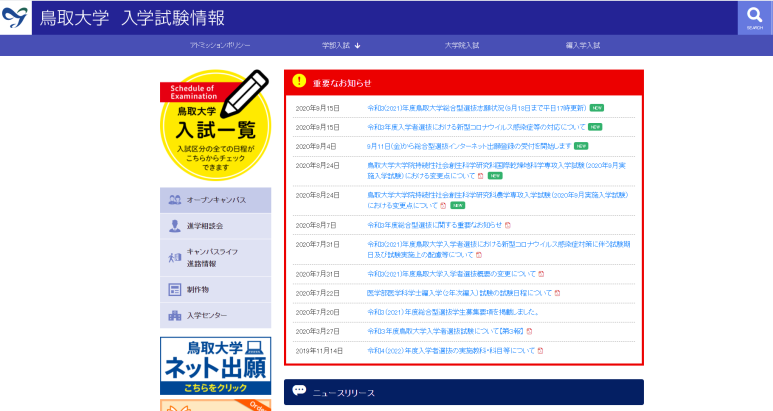Click the date 2020年7月20日
773x411 pixels.
[x=317, y=312]
